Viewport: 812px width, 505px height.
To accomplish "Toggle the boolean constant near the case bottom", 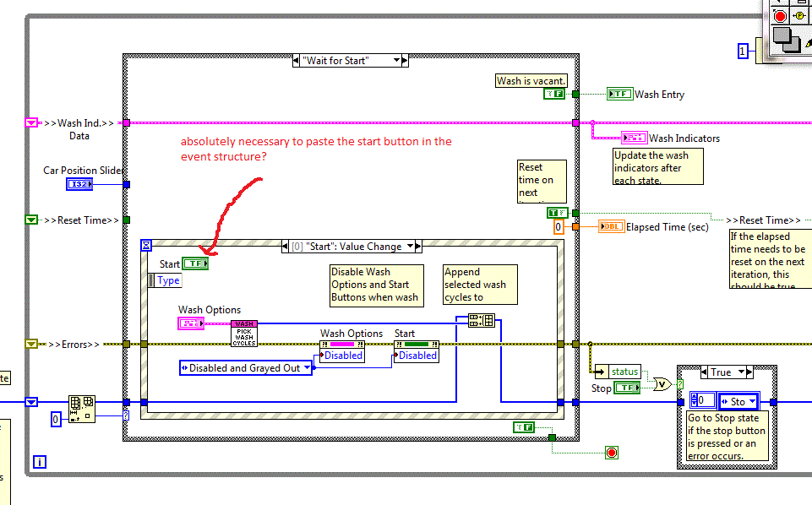I will point(524,426).
